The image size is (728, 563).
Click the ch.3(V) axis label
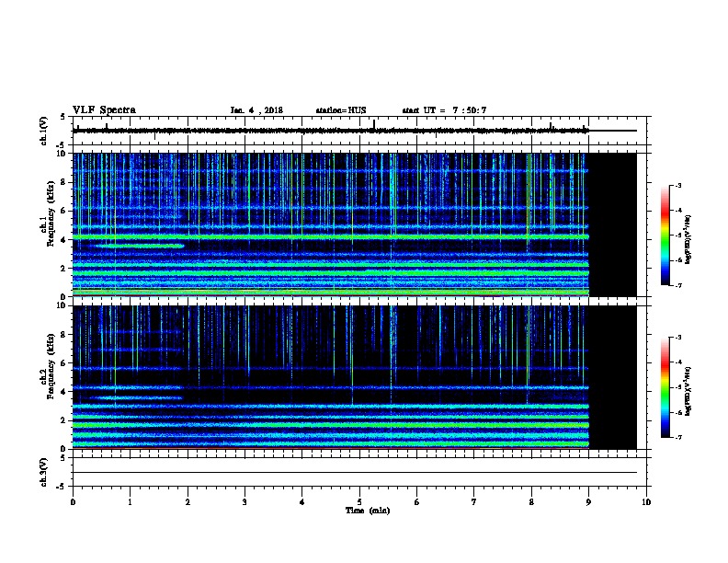(x=43, y=472)
